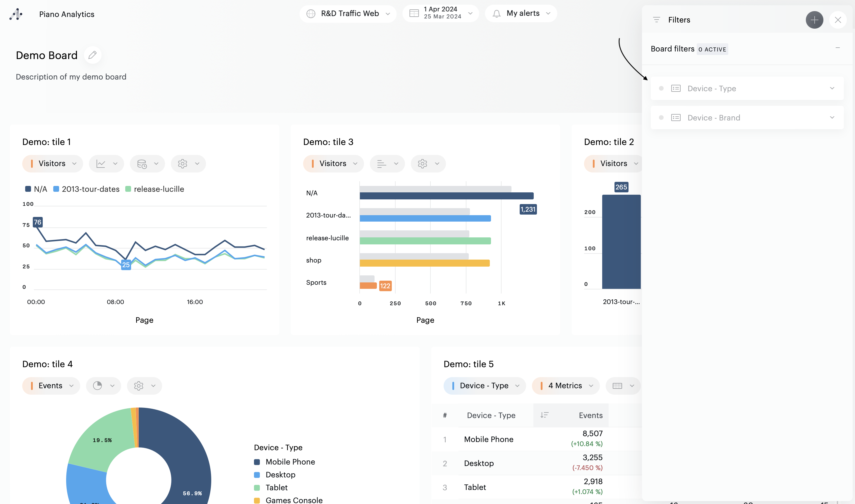
Task: Open the date range picker 1 Apr 2024
Action: [441, 13]
